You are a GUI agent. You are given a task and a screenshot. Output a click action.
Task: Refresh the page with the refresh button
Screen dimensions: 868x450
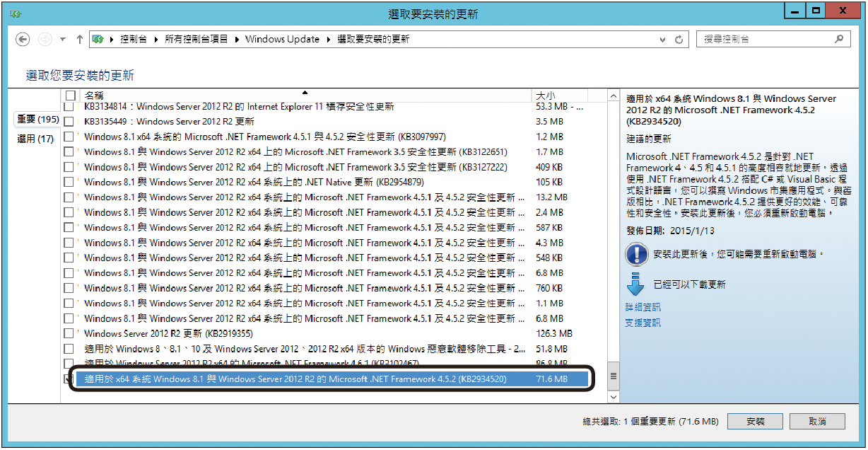point(679,40)
